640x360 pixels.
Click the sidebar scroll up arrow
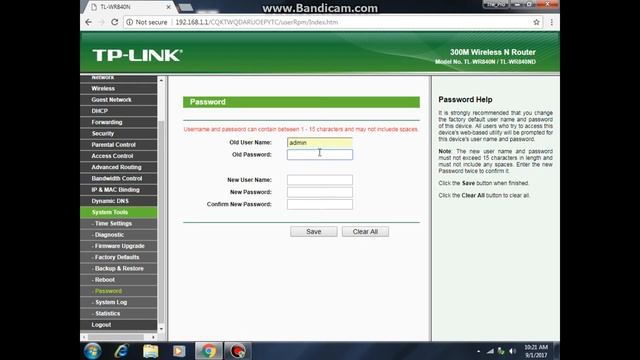tap(161, 80)
